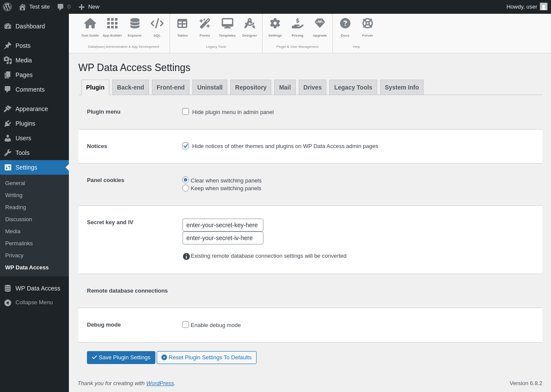Image resolution: width=551 pixels, height=392 pixels.
Task: Focus the secret IV input field
Action: (223, 238)
